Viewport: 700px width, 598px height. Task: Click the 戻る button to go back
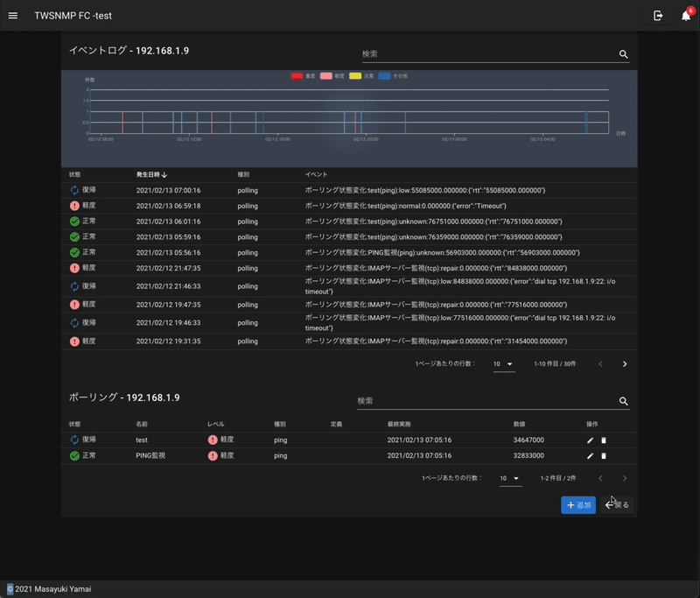619,505
